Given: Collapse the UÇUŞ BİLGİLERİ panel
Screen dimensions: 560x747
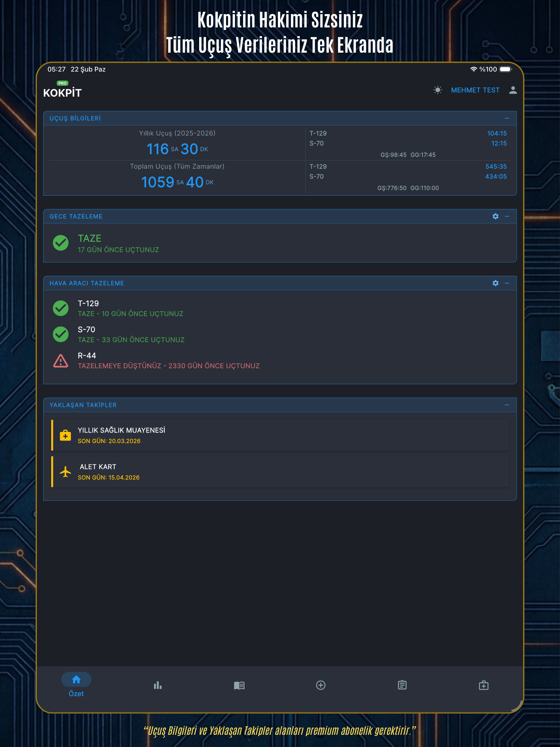Looking at the screenshot, I should pyautogui.click(x=507, y=118).
